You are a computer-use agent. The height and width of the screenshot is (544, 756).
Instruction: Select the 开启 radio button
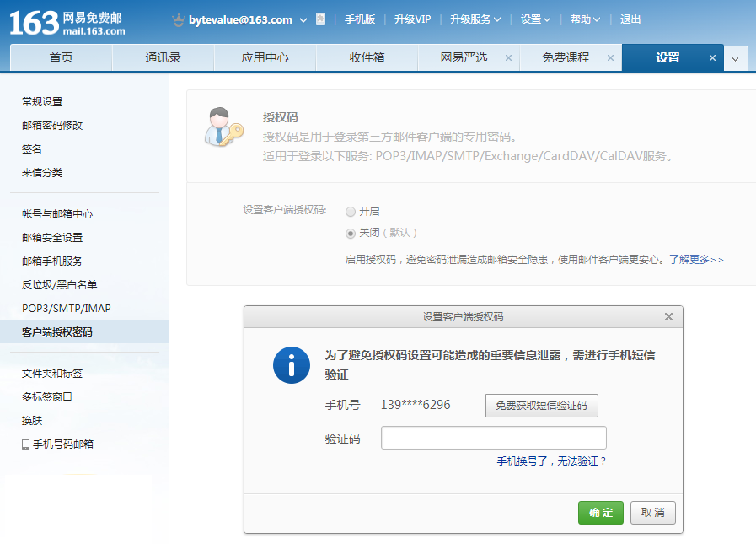coord(351,212)
